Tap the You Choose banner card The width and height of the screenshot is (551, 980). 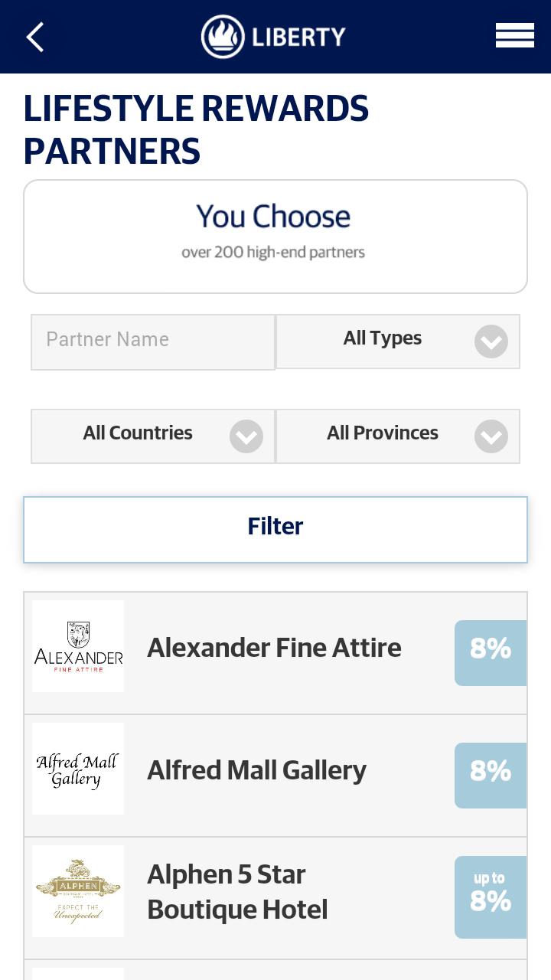point(275,236)
